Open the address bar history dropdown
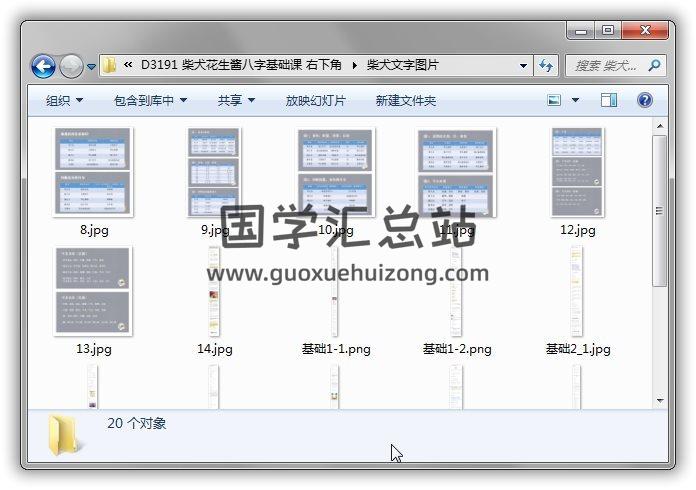The width and height of the screenshot is (696, 490). point(523,66)
